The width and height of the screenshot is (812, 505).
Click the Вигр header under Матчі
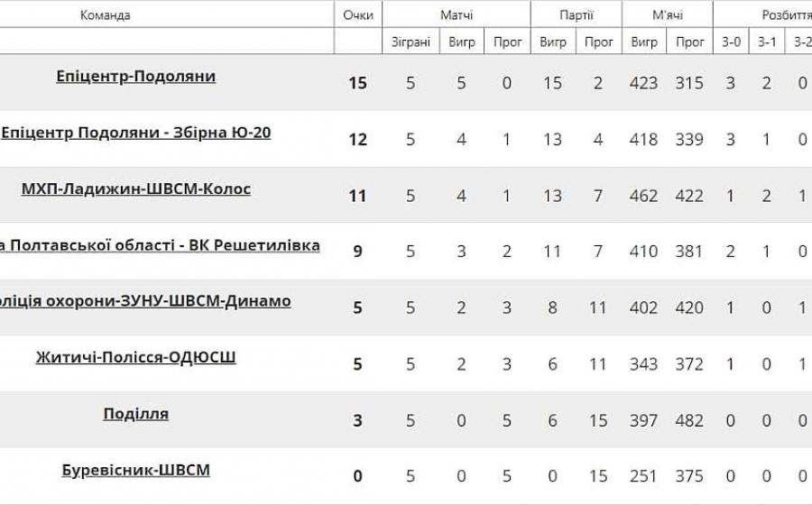pos(461,41)
